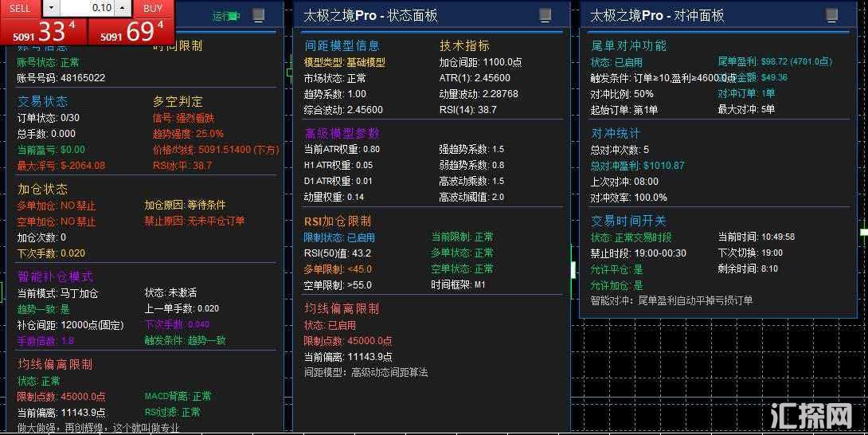Click 多单限制: <45.0 line
868x435 pixels.
click(338, 269)
